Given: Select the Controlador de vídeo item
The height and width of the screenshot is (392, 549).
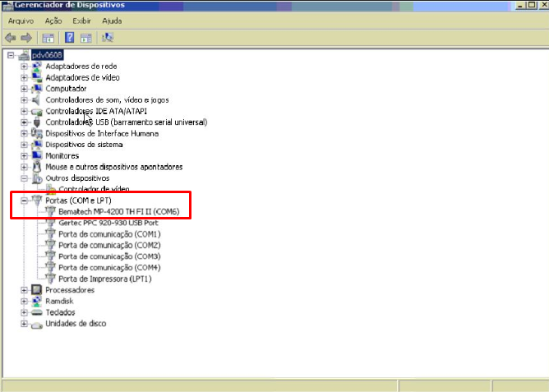Looking at the screenshot, I should click(94, 189).
